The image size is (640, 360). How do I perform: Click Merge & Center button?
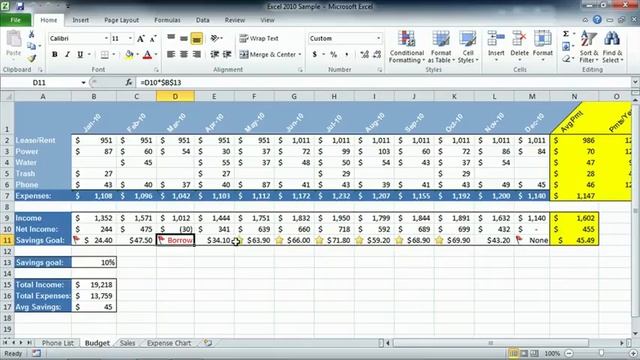click(x=268, y=54)
